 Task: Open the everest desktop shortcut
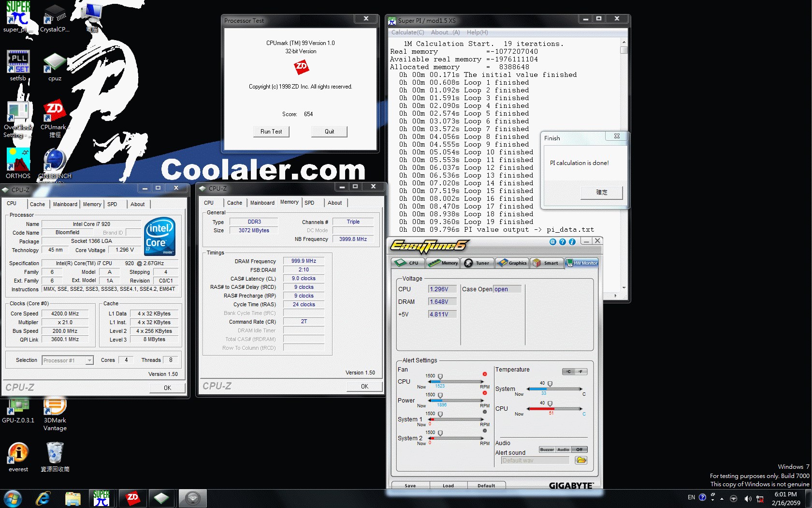click(18, 457)
